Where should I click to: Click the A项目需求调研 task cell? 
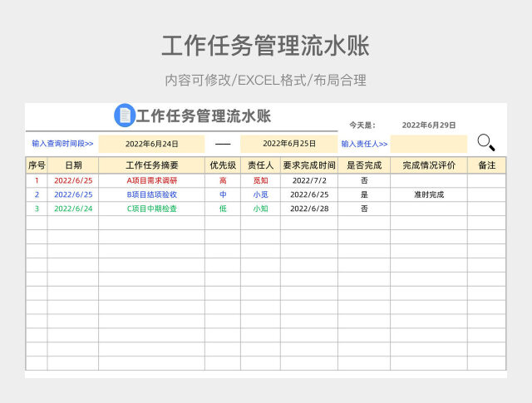click(x=151, y=180)
